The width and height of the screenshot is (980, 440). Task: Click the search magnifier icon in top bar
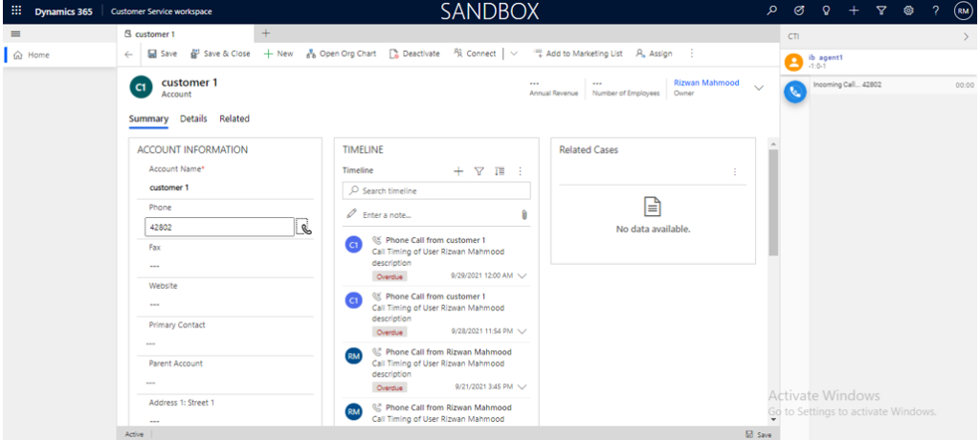click(x=772, y=11)
